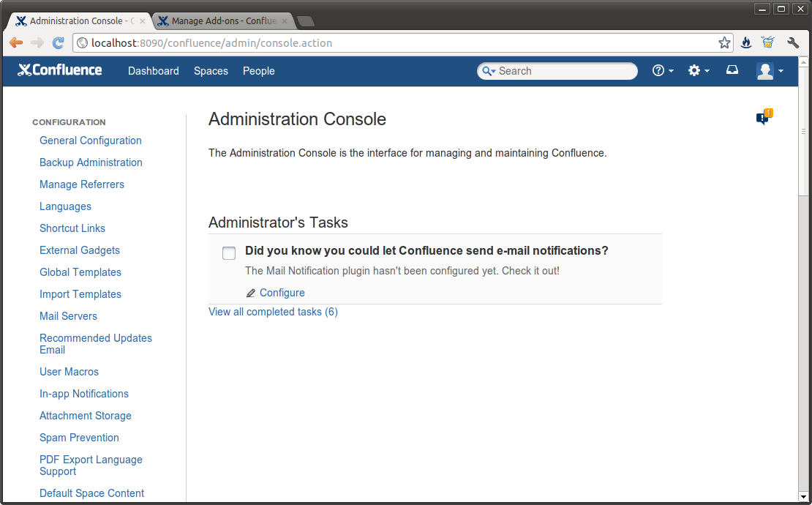Open Spaces in the top navigation
The image size is (812, 505).
coord(211,71)
